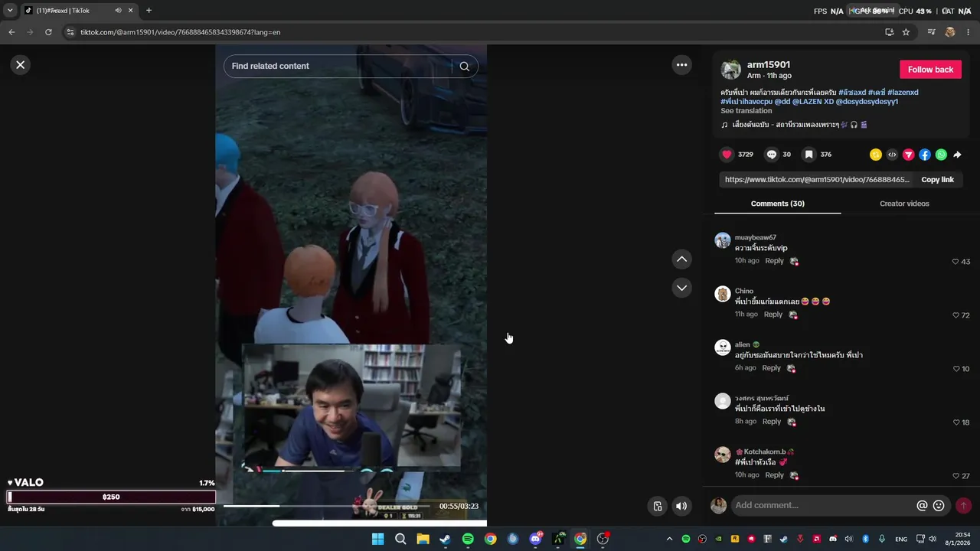Reply to Kotchakorn.b's comment
The height and width of the screenshot is (551, 980).
click(x=774, y=475)
